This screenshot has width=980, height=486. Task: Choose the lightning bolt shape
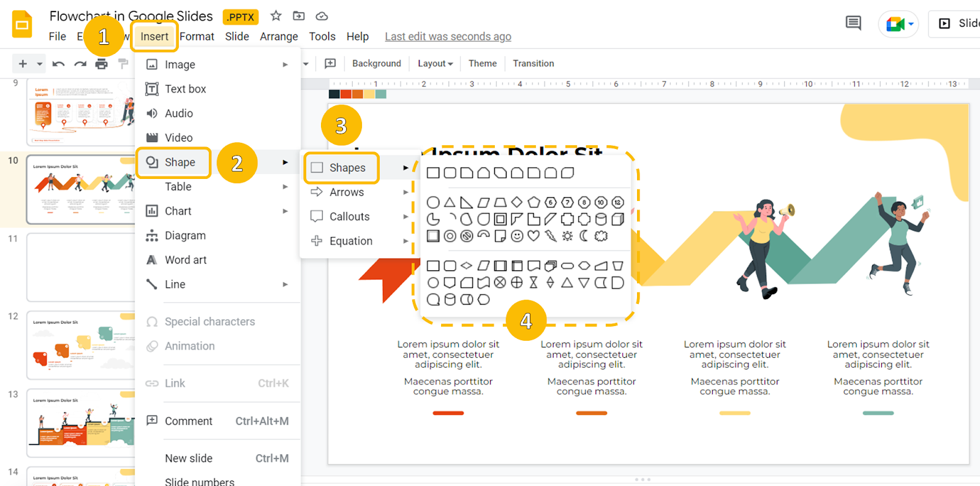(x=551, y=236)
